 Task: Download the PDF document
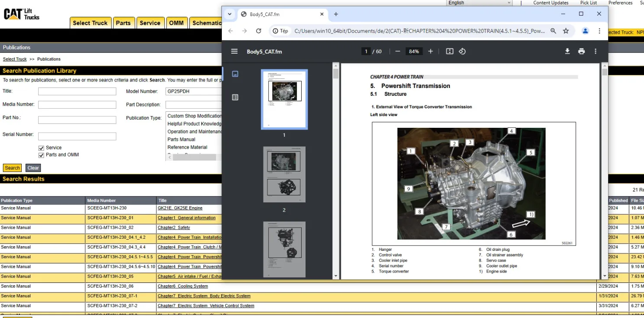567,51
